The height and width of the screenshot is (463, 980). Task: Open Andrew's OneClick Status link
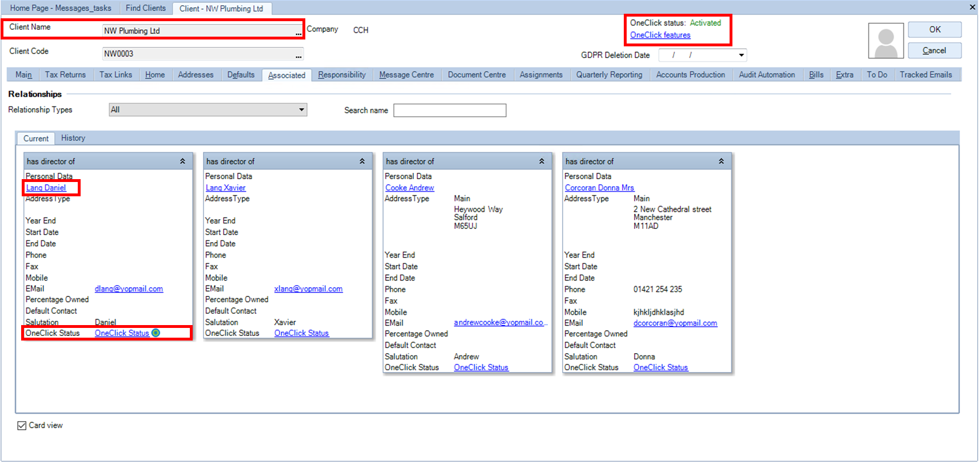click(x=481, y=367)
